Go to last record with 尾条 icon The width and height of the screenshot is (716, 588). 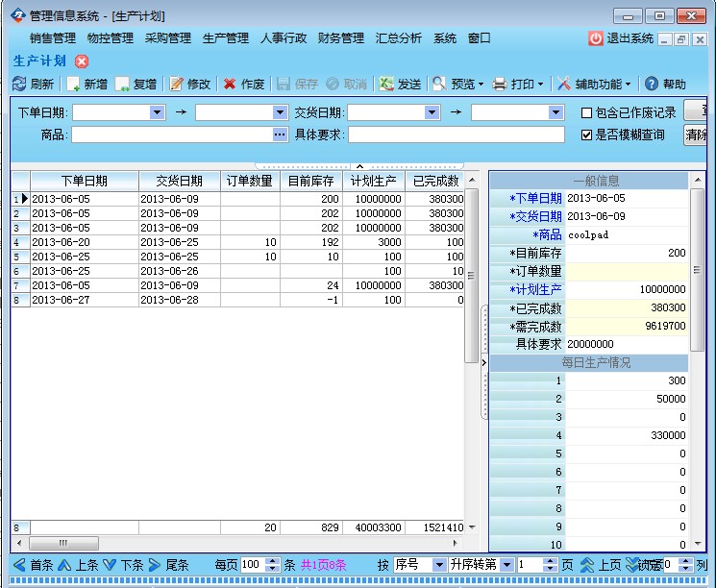point(155,565)
